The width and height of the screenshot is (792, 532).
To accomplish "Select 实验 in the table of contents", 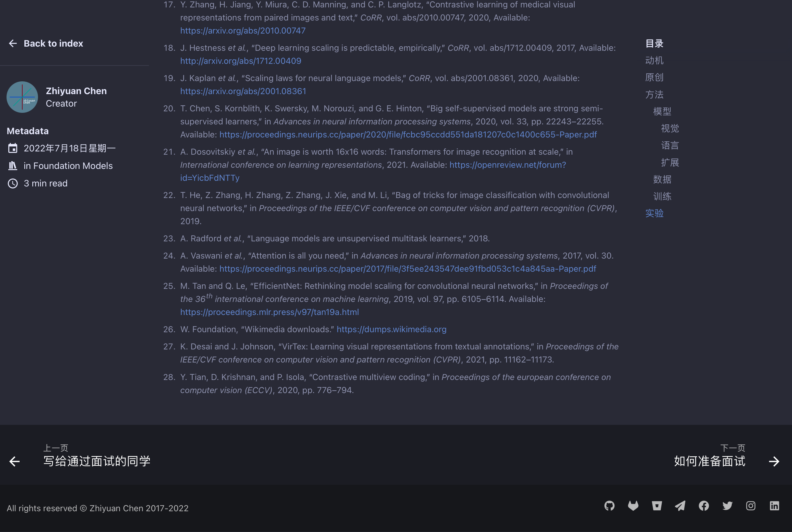I will (x=654, y=213).
